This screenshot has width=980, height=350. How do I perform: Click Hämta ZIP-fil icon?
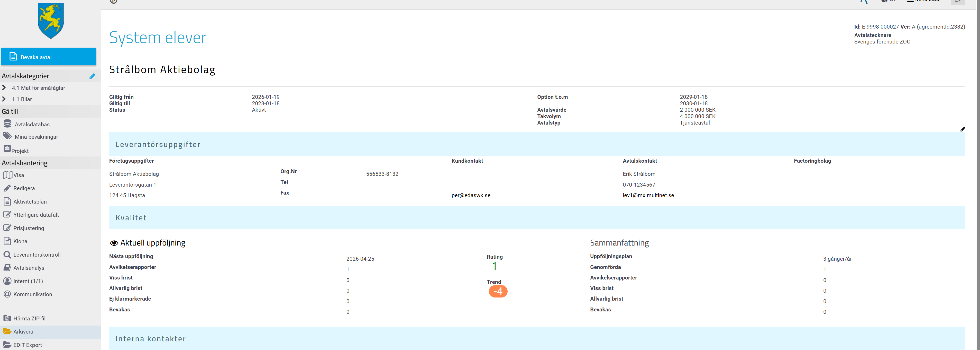[x=7, y=318]
